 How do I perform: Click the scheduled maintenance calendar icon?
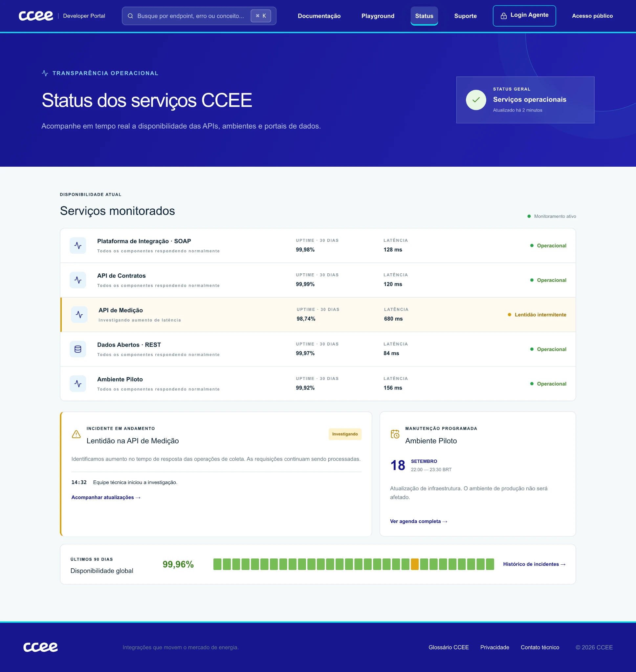click(395, 434)
